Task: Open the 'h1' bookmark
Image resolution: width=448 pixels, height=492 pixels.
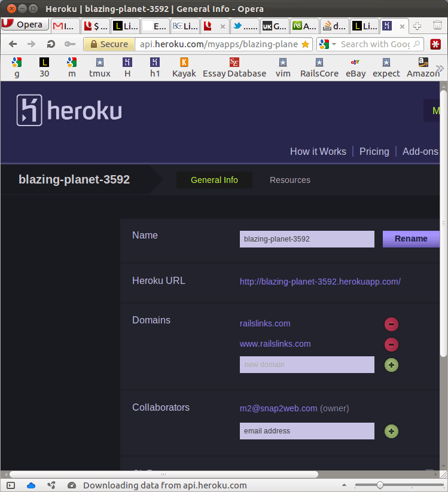Action: point(155,68)
